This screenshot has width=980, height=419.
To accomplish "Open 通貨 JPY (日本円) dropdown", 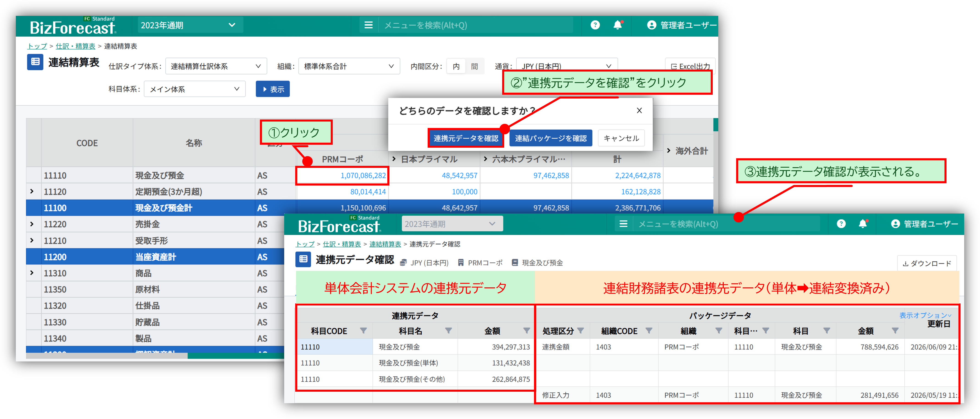I will point(567,65).
